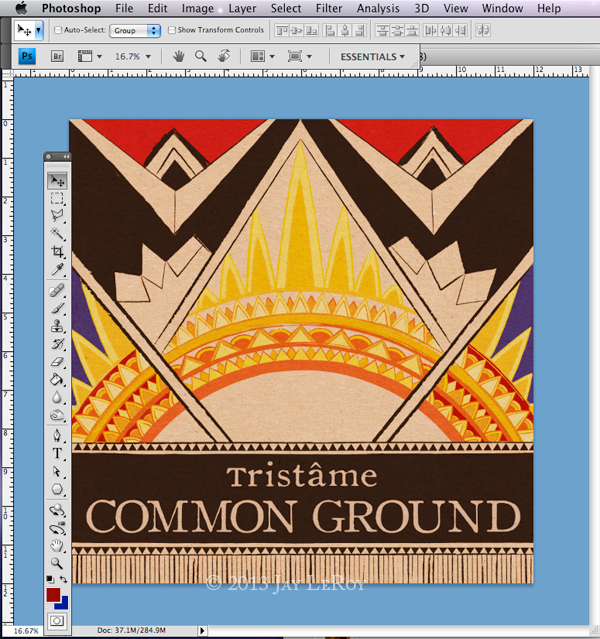Open the status bar info arrow menu
Viewport: 600px width, 639px height.
coord(202,630)
